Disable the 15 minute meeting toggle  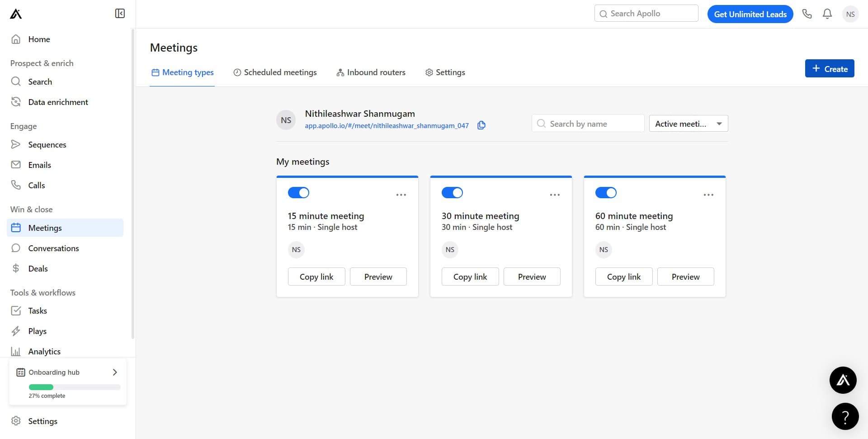point(298,192)
